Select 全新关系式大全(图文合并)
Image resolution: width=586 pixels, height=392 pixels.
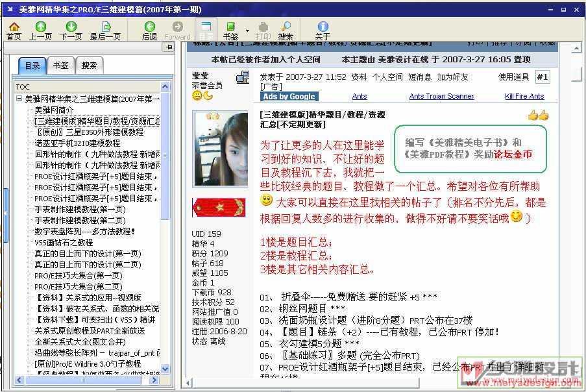80,341
